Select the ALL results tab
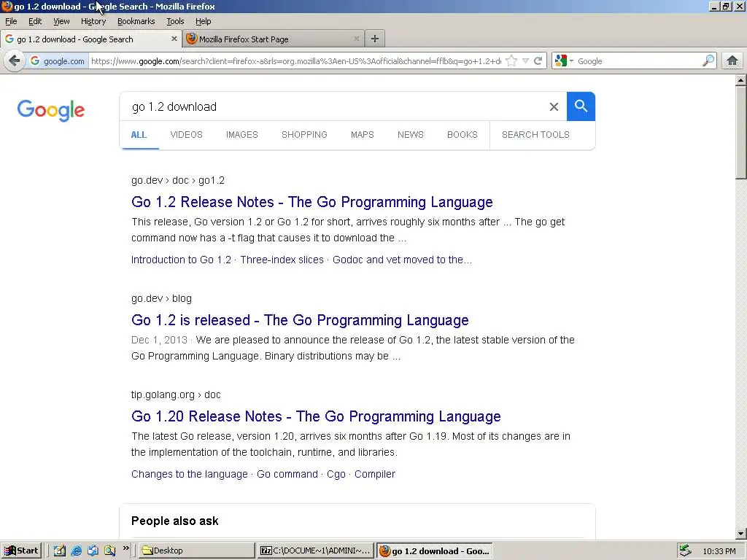This screenshot has width=747, height=560. [x=139, y=135]
